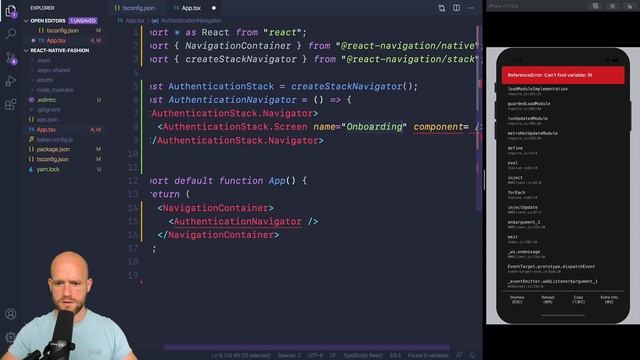Open the Manage gear icon
640x360 pixels.
(x=11, y=337)
